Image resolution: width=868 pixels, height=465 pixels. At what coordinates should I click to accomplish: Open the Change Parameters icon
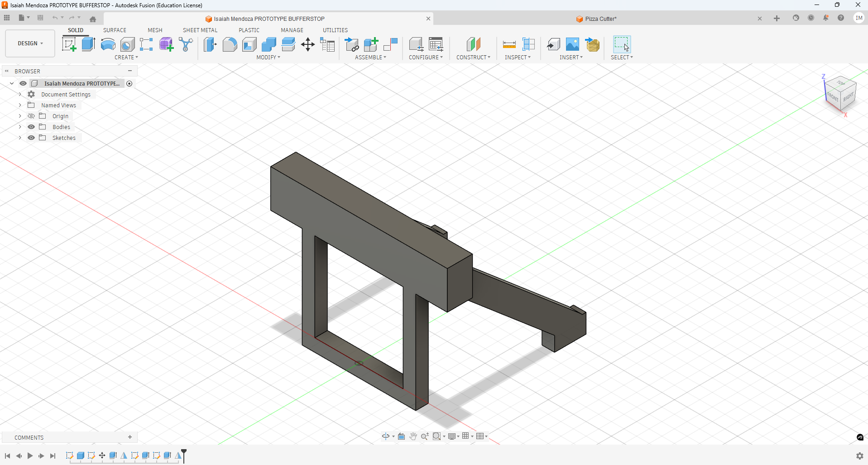point(327,44)
